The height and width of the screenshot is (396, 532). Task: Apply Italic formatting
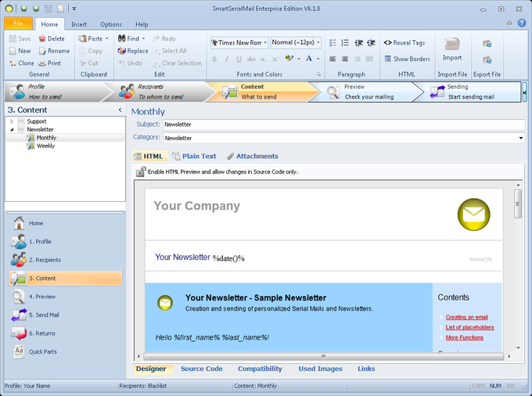[227, 59]
